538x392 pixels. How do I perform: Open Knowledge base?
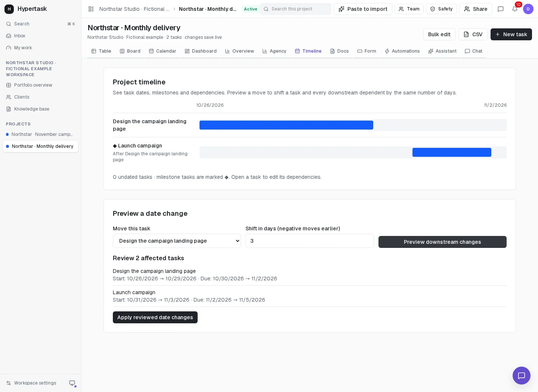point(40,109)
